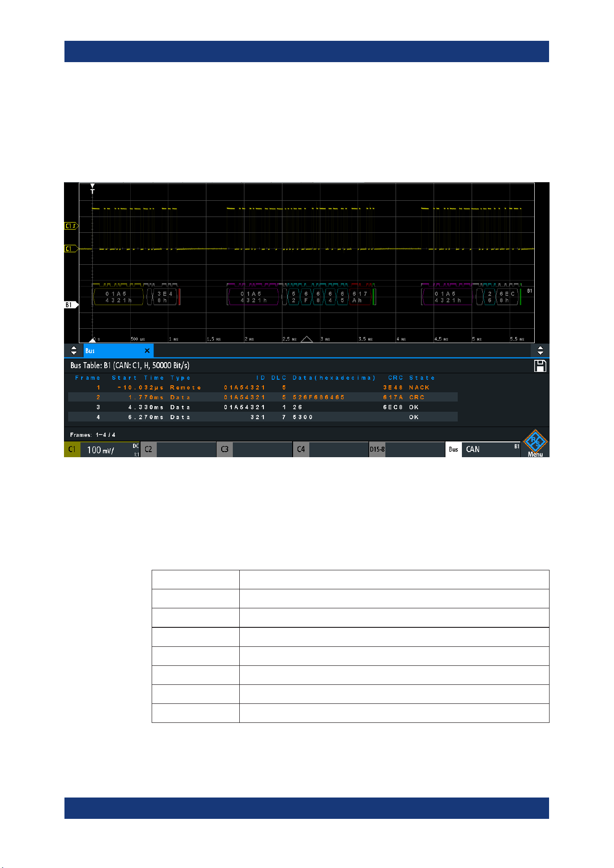Click the first decoded 01A54321h ID on the waveform
614x868 pixels.
click(119, 297)
